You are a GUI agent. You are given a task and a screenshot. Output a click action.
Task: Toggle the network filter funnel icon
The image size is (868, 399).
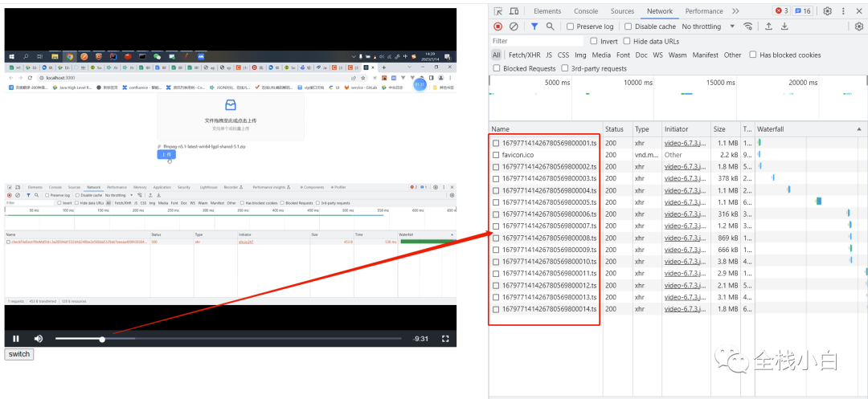[534, 26]
